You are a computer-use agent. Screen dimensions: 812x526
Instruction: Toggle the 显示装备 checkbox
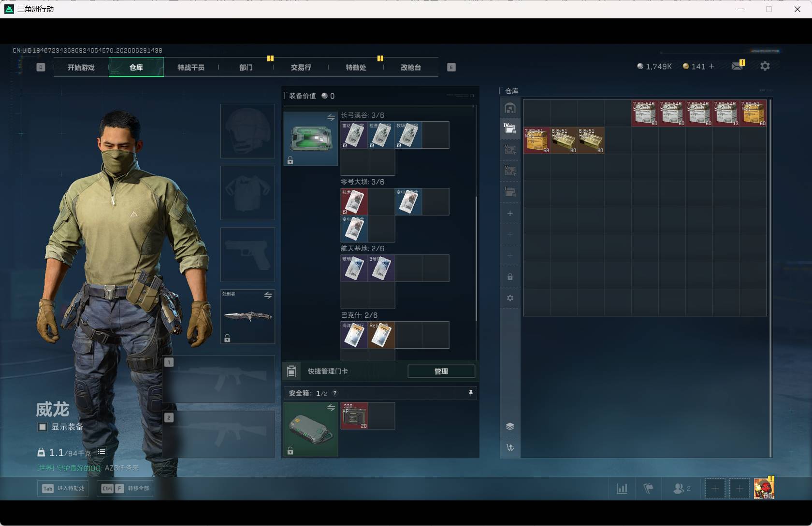pos(43,427)
